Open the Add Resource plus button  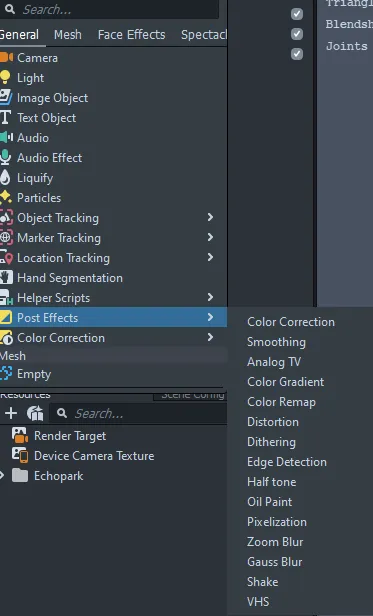[11, 413]
